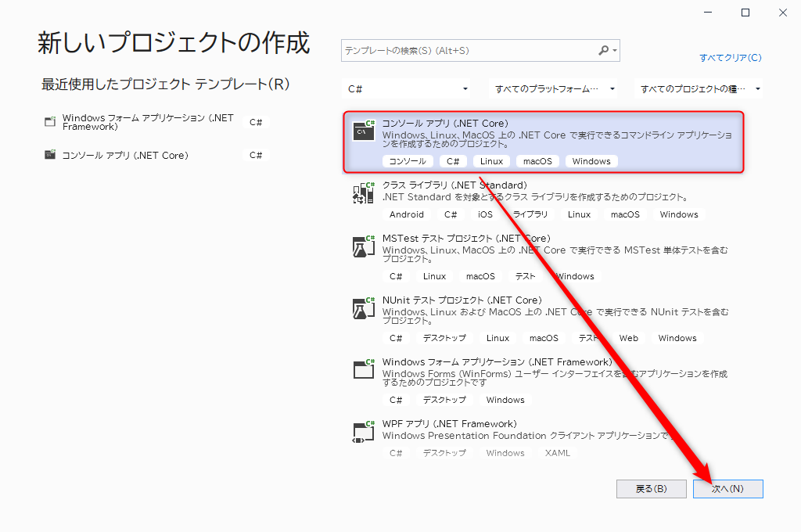
Task: Click the macOS tag on Class Library template
Action: point(625,214)
